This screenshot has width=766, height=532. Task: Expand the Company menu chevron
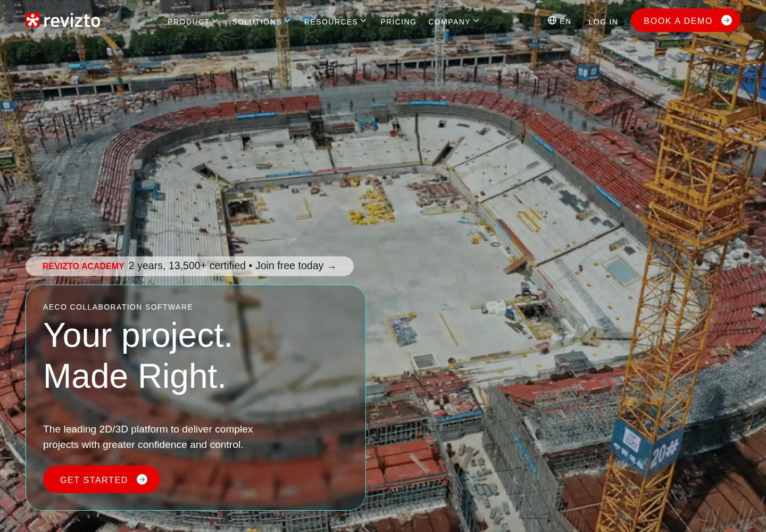pos(476,21)
